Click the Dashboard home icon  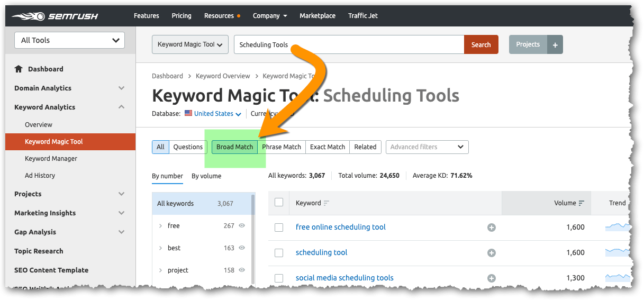tap(19, 69)
